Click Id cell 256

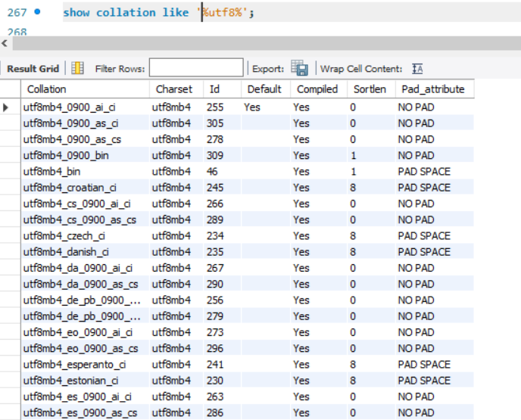223,300
